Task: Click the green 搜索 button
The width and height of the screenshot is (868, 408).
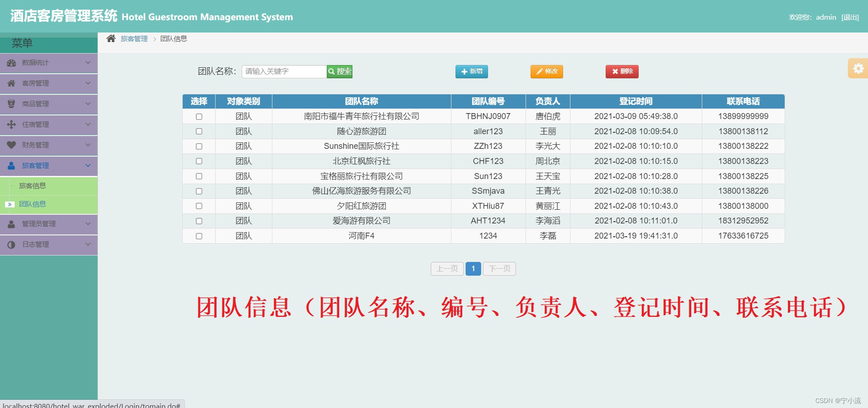Action: pyautogui.click(x=340, y=71)
